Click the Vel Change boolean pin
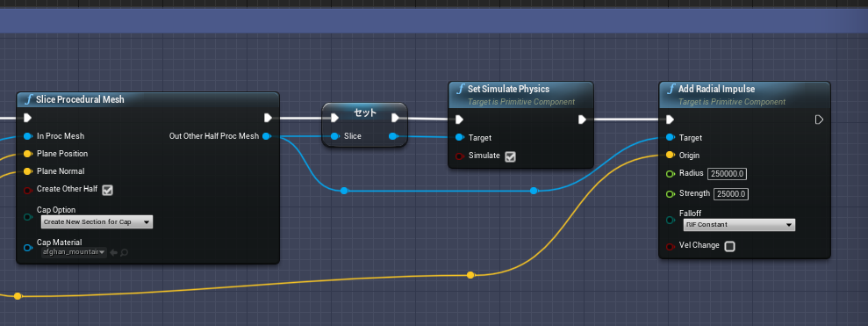The width and height of the screenshot is (868, 326). point(670,247)
